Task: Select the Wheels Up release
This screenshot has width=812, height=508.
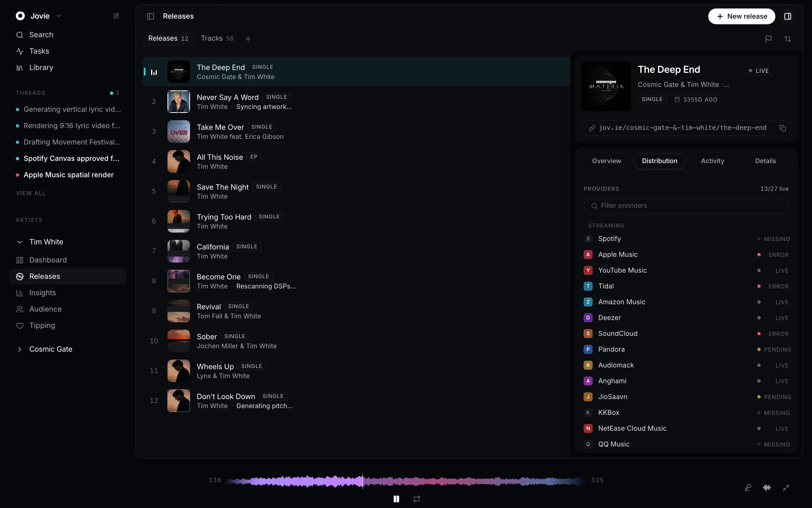Action: coord(356,371)
